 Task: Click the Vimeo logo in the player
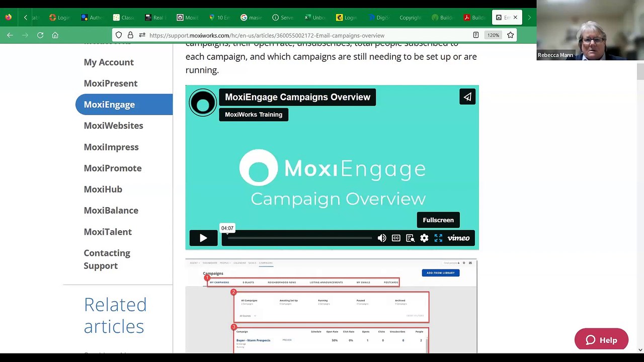pos(458,238)
